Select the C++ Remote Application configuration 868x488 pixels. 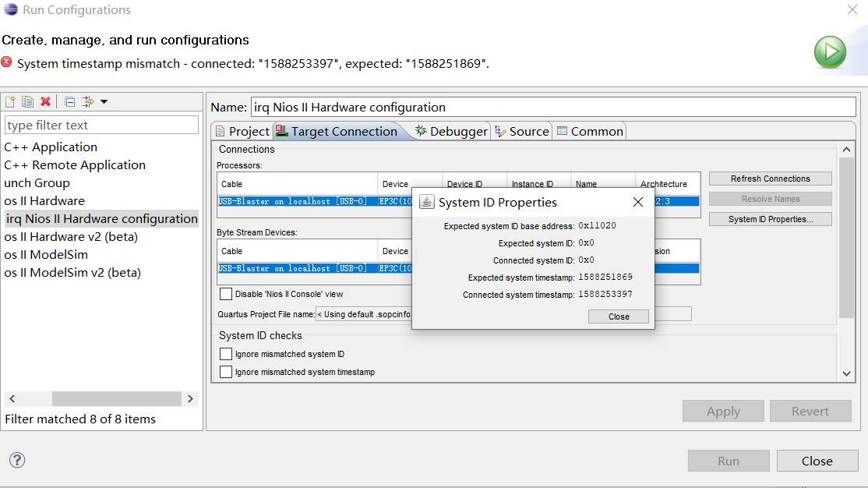point(75,164)
